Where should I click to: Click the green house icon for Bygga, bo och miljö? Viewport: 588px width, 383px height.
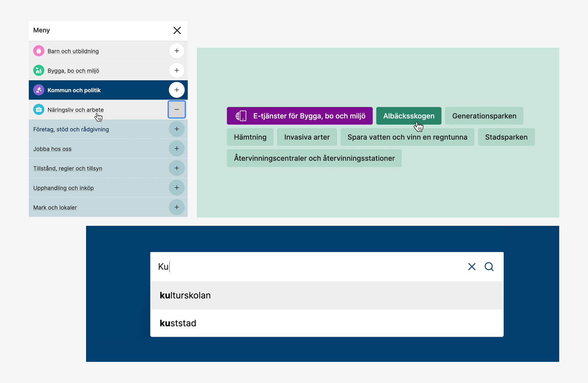point(39,70)
